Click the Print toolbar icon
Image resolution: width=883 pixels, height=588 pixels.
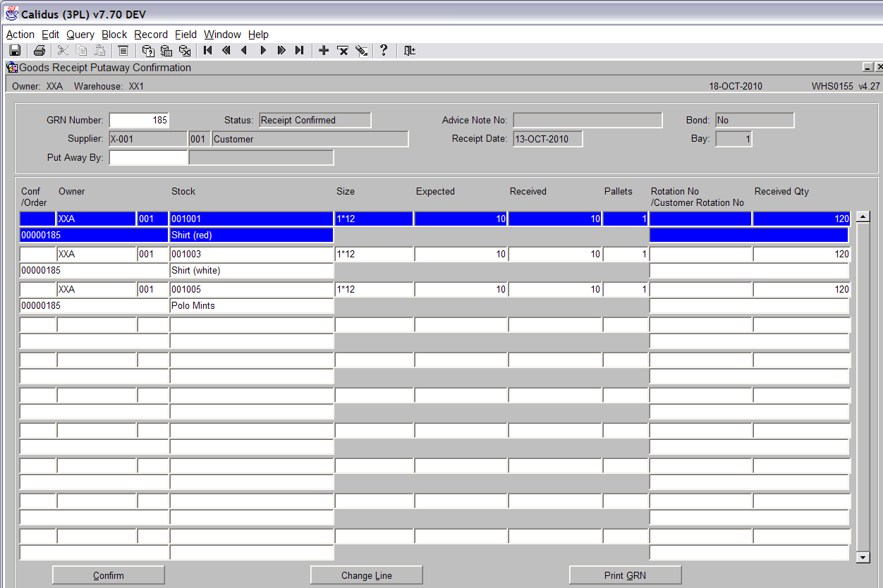coord(39,50)
